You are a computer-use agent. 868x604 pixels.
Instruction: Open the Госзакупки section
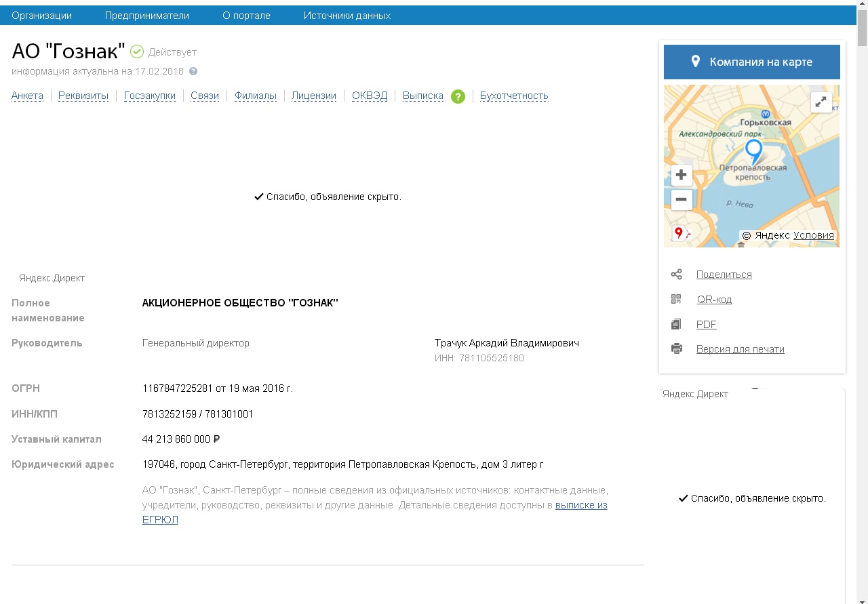click(150, 96)
